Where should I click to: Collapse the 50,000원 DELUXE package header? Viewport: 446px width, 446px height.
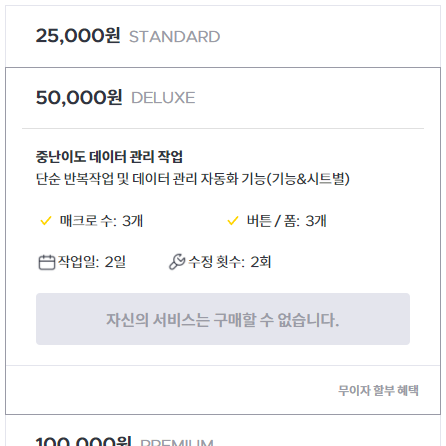[x=223, y=98]
